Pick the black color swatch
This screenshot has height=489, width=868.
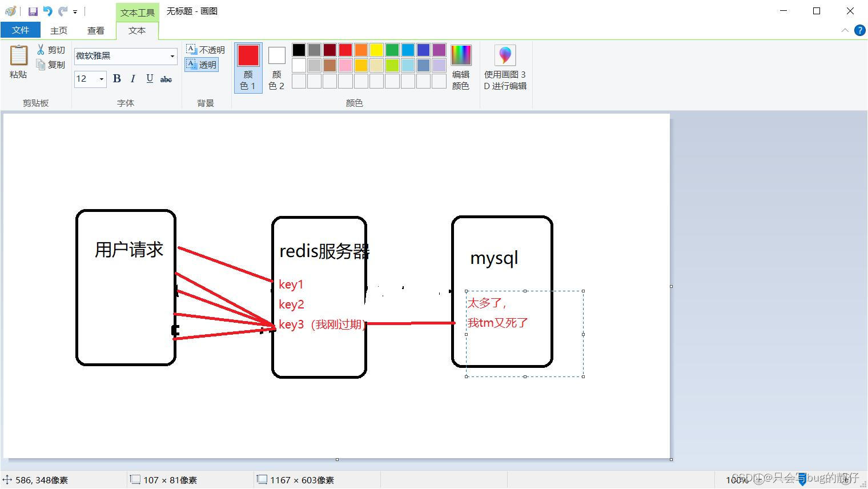coord(299,50)
